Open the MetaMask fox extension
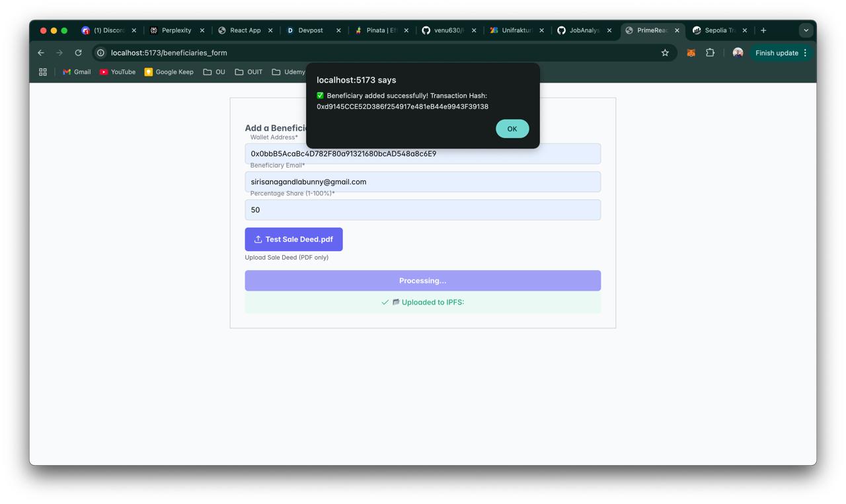 pyautogui.click(x=691, y=53)
